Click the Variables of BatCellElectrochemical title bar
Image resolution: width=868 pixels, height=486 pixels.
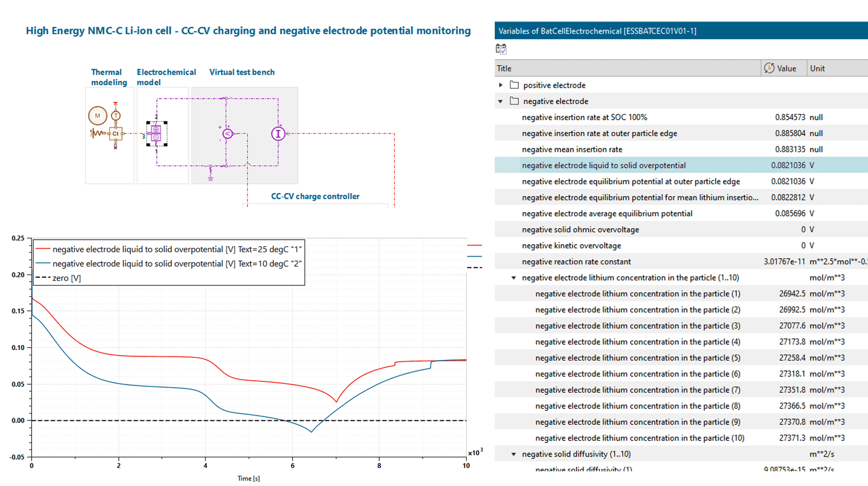(x=681, y=31)
